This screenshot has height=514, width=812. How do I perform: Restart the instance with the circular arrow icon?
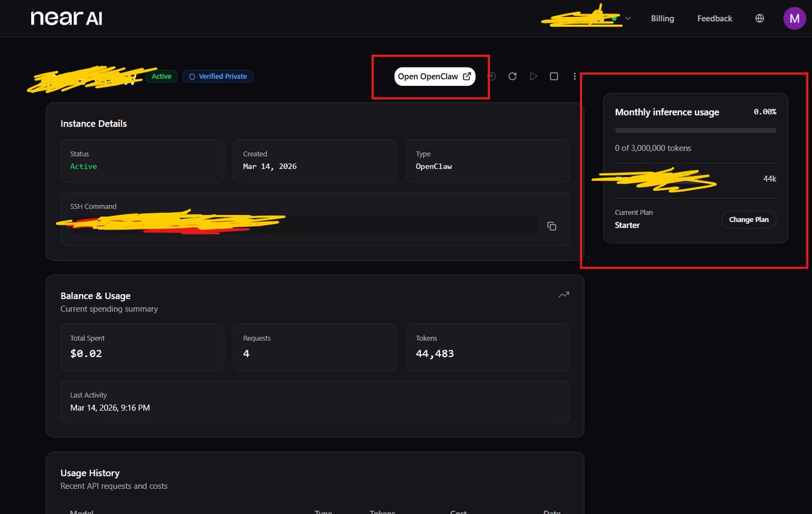tap(512, 76)
